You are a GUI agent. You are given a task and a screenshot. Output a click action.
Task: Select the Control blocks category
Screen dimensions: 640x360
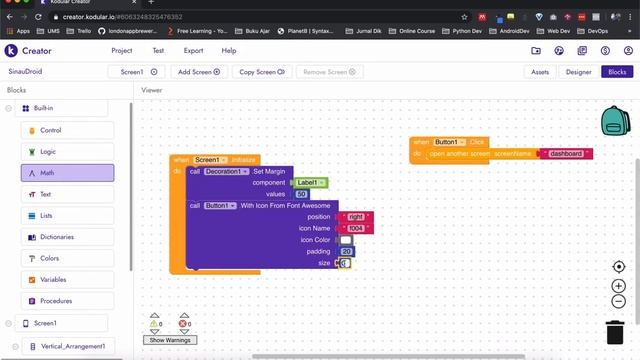(67, 130)
